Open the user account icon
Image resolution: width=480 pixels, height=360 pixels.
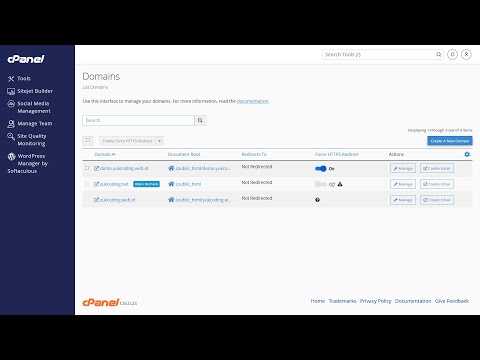tap(466, 54)
